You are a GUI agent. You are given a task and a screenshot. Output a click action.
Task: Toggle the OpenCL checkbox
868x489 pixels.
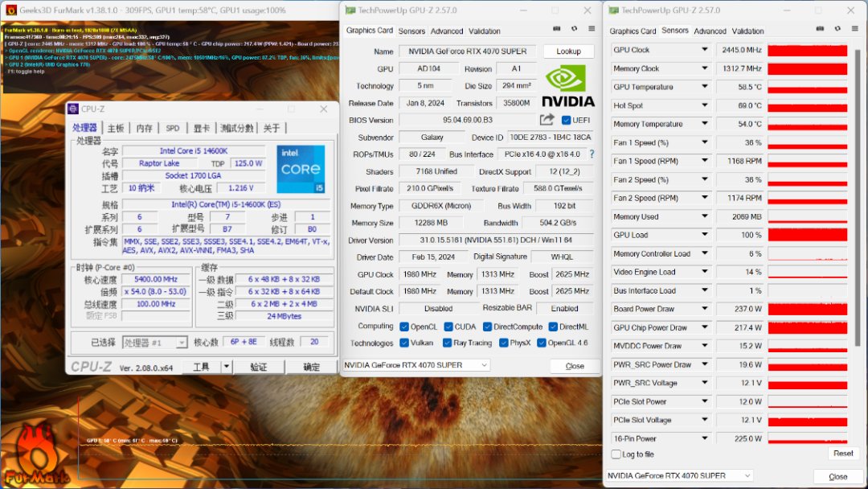[x=404, y=327]
